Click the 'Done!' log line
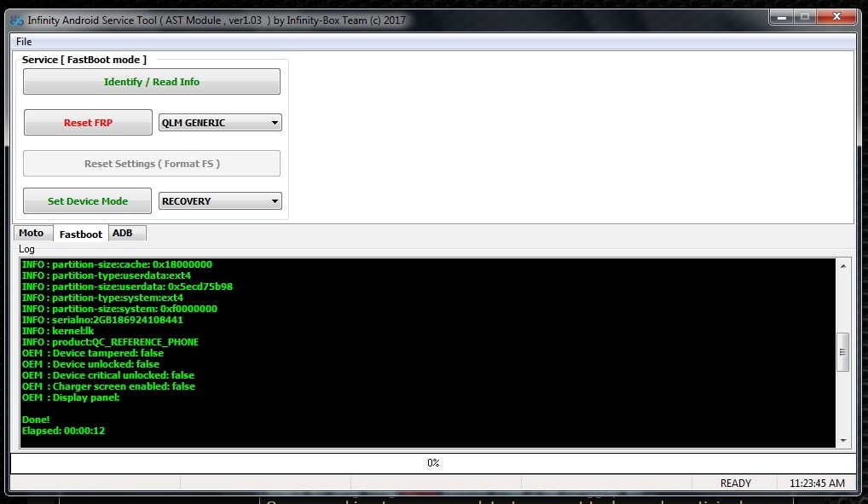 (x=36, y=420)
